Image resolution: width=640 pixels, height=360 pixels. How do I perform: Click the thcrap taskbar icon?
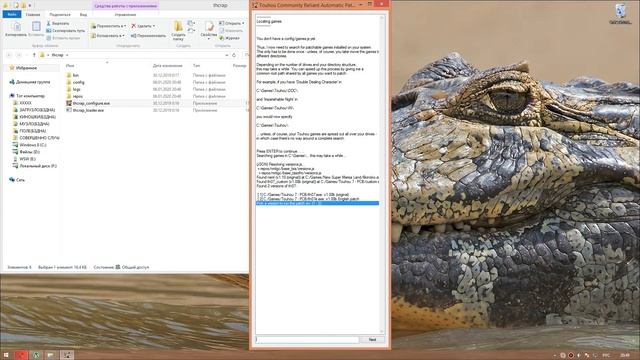(67, 355)
